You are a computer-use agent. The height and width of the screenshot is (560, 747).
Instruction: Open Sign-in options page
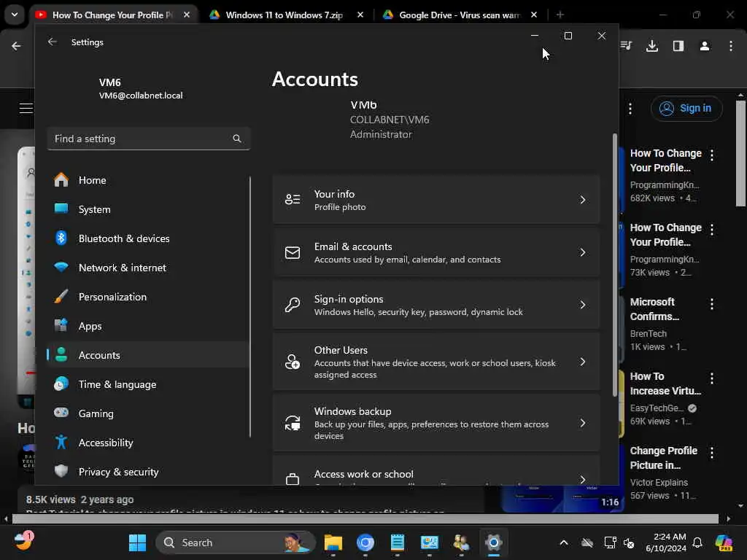tap(436, 305)
